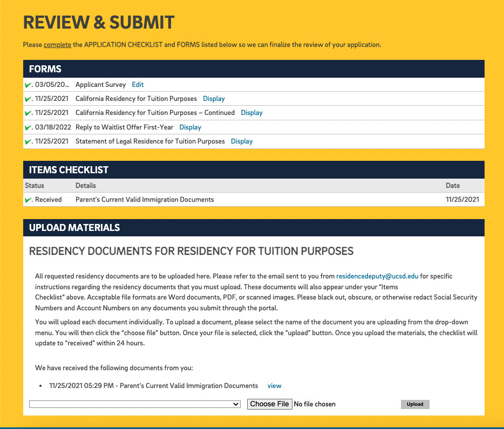Email residencedeputy@ucsd.edu link
The image size is (504, 429).
[x=377, y=276]
